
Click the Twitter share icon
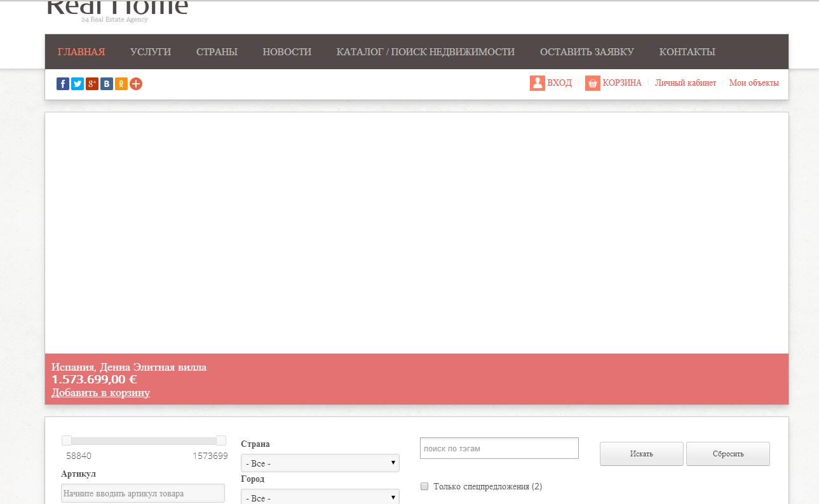(x=78, y=84)
